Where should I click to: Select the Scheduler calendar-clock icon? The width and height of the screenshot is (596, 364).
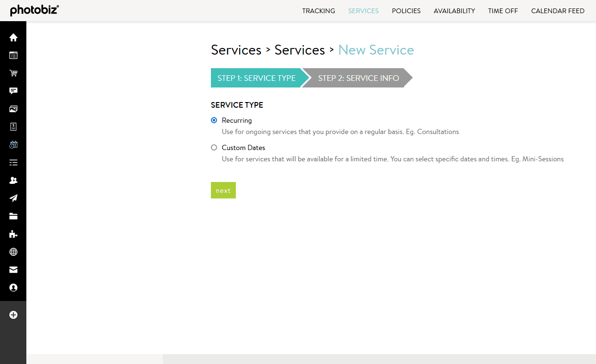pyautogui.click(x=13, y=144)
